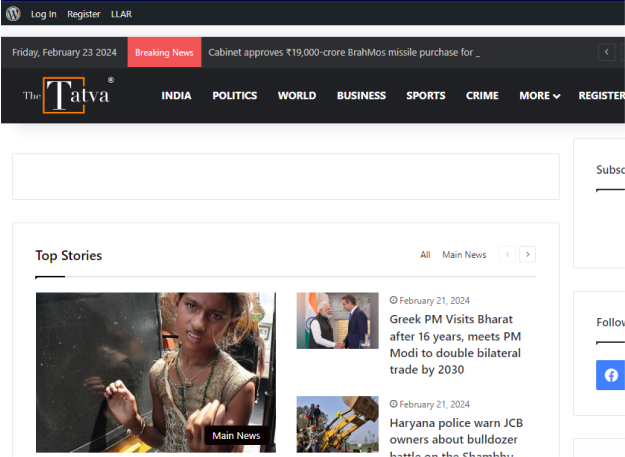The height and width of the screenshot is (457, 625).
Task: Open the INDIA menu section
Action: click(176, 96)
